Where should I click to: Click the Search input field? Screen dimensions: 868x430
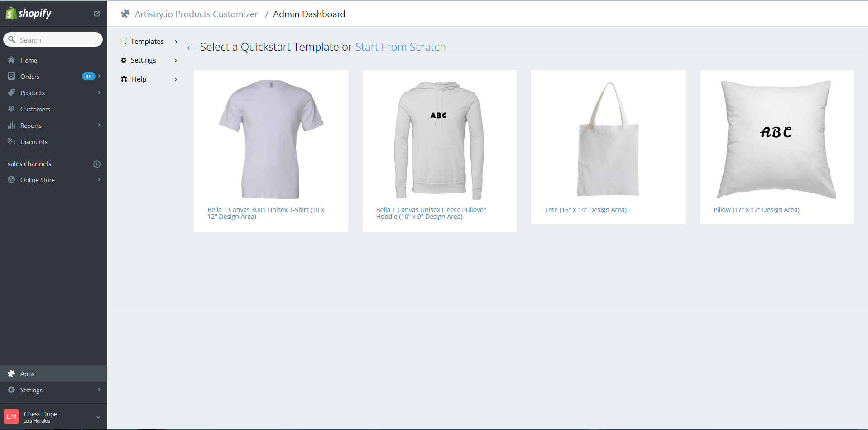[58, 40]
